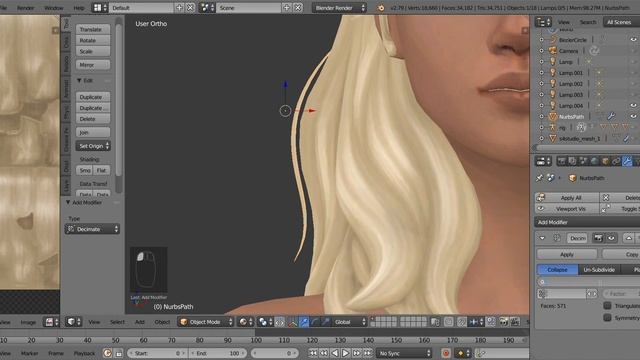Viewport: 640px width, 360px height.
Task: Adjust the Decimate ratio slider
Action: [589, 282]
